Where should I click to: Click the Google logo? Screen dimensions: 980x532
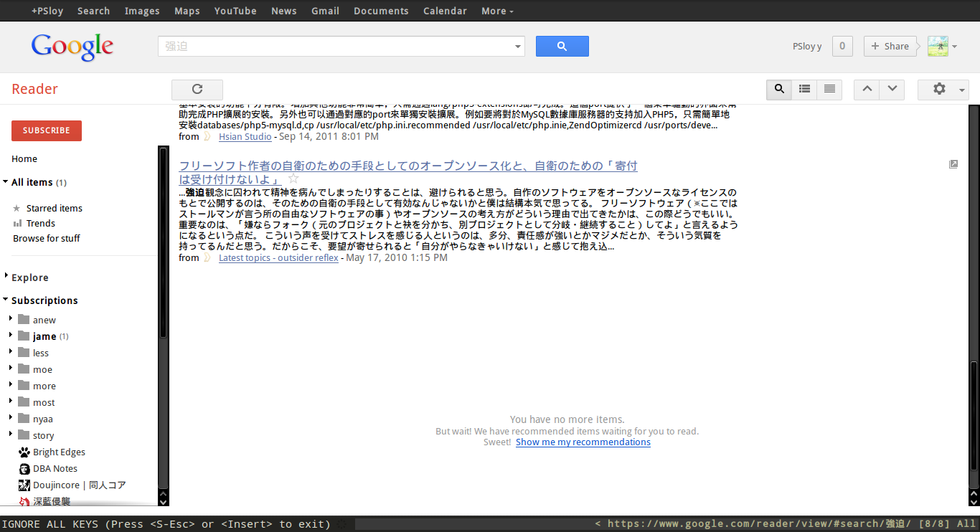[x=72, y=47]
